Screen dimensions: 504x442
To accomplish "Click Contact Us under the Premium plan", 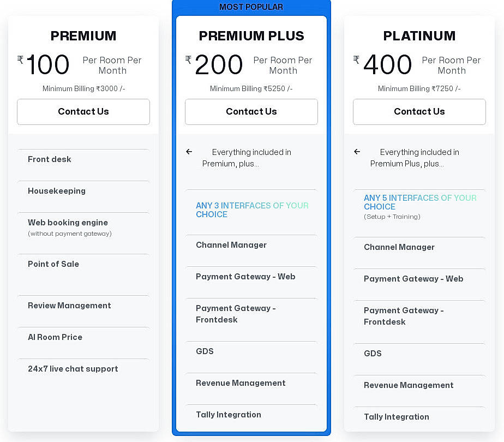I will (83, 111).
